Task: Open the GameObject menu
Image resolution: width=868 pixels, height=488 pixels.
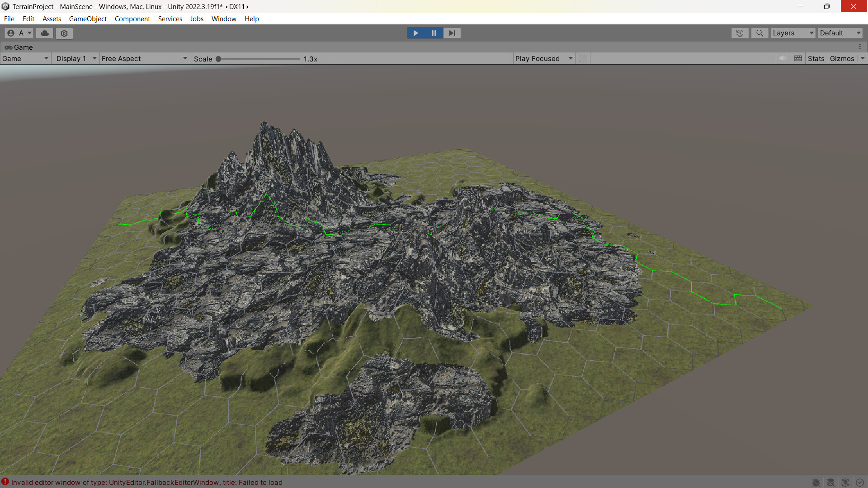Action: coord(88,19)
